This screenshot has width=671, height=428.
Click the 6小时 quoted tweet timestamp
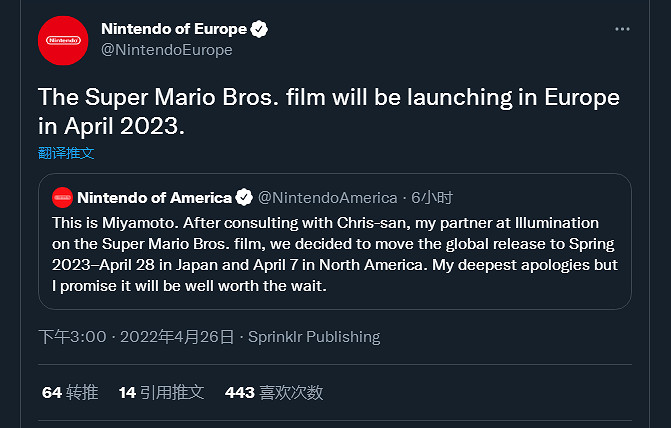tap(432, 197)
